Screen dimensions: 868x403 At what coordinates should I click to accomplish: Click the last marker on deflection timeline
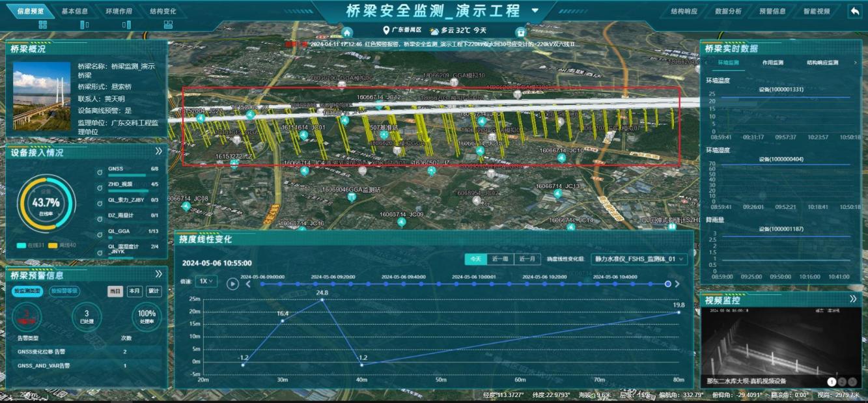tap(667, 284)
